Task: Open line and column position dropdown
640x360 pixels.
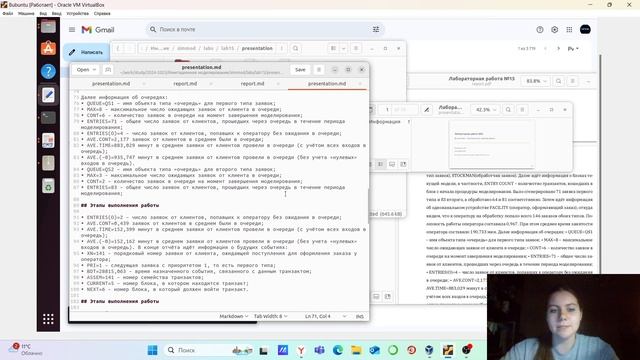Action: coord(326,316)
